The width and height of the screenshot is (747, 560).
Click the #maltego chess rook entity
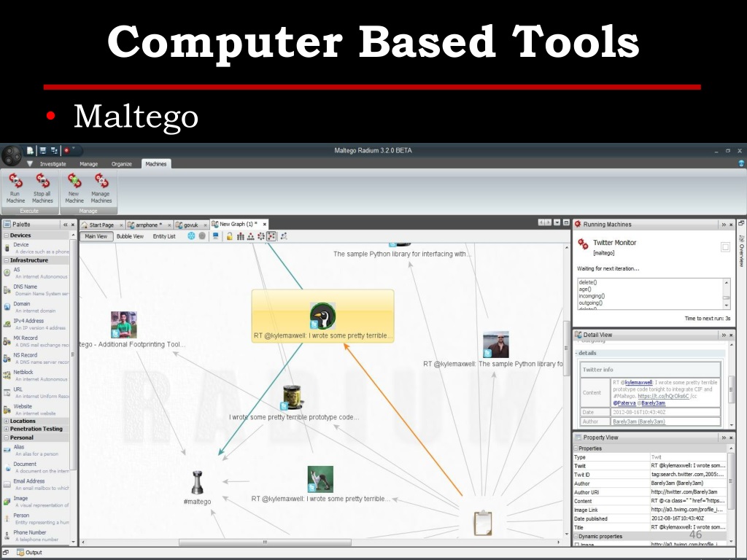click(197, 483)
